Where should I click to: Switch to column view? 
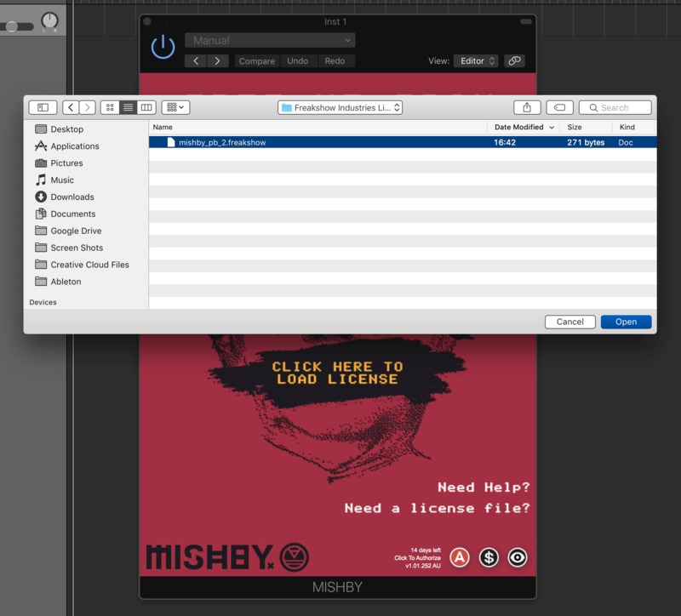146,107
